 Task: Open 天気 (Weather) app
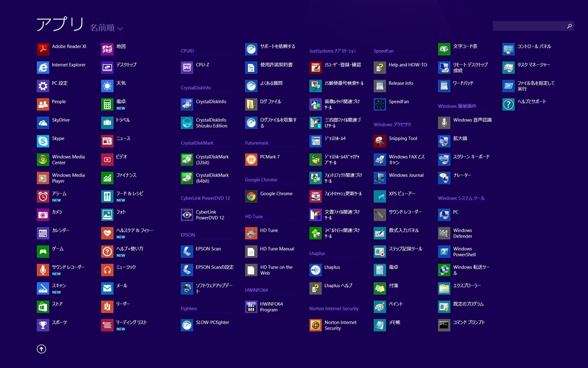coord(114,86)
